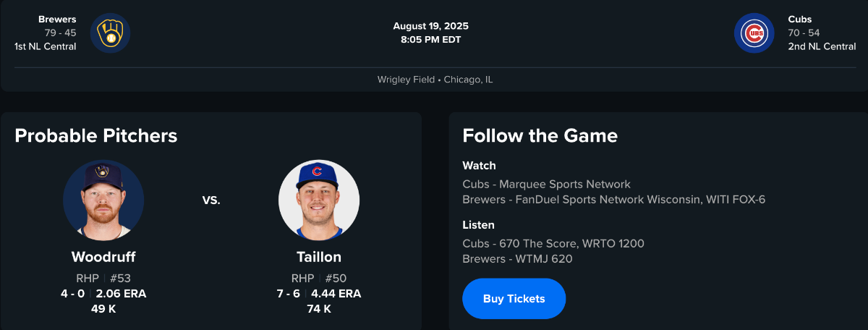Viewport: 868px width, 330px height.
Task: Select the Taillon pitcher name
Action: (x=319, y=257)
